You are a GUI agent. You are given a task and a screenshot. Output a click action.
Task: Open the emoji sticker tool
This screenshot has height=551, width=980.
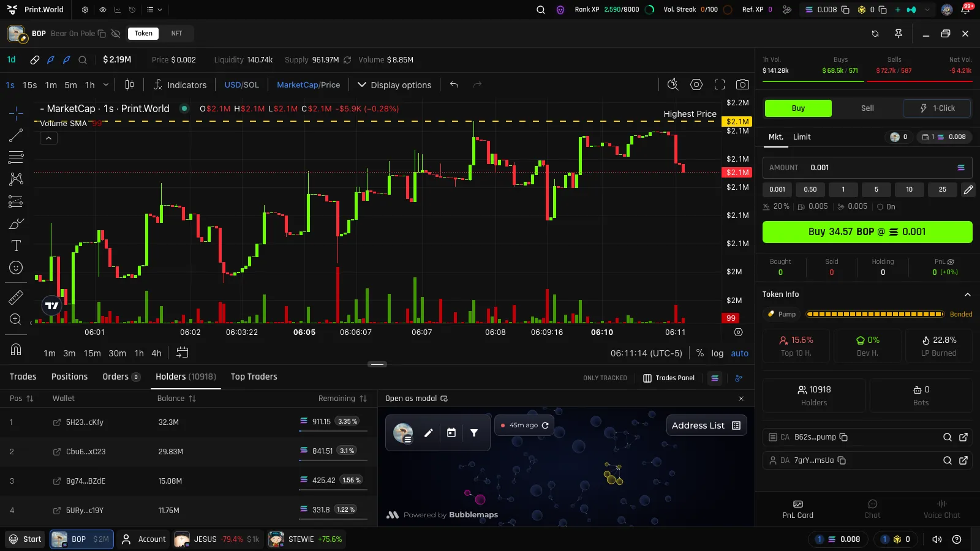pyautogui.click(x=16, y=268)
